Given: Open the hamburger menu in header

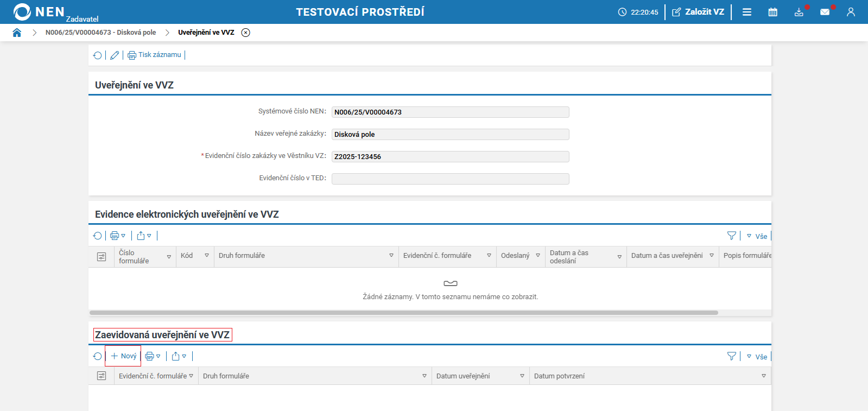Looking at the screenshot, I should click(747, 12).
